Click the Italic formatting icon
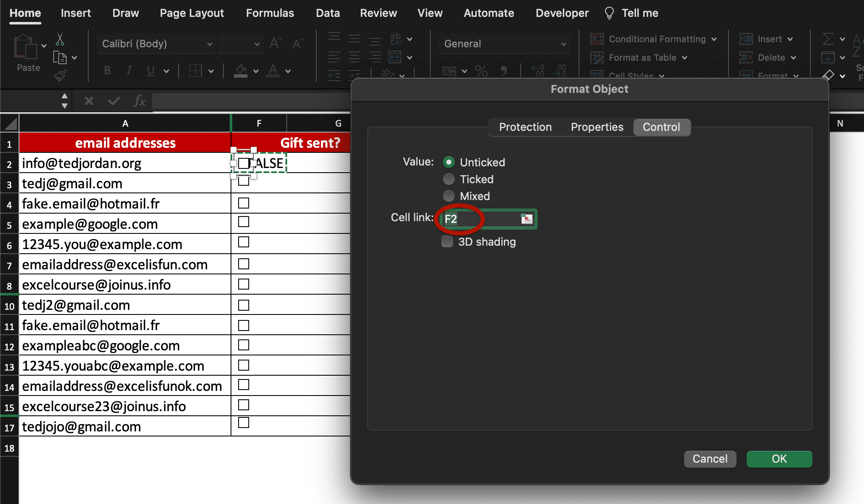 click(x=129, y=70)
